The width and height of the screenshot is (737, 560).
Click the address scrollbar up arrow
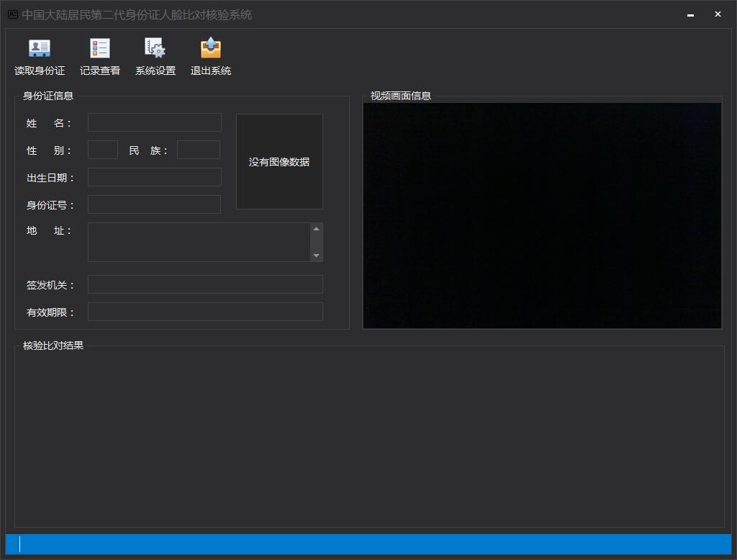[317, 229]
